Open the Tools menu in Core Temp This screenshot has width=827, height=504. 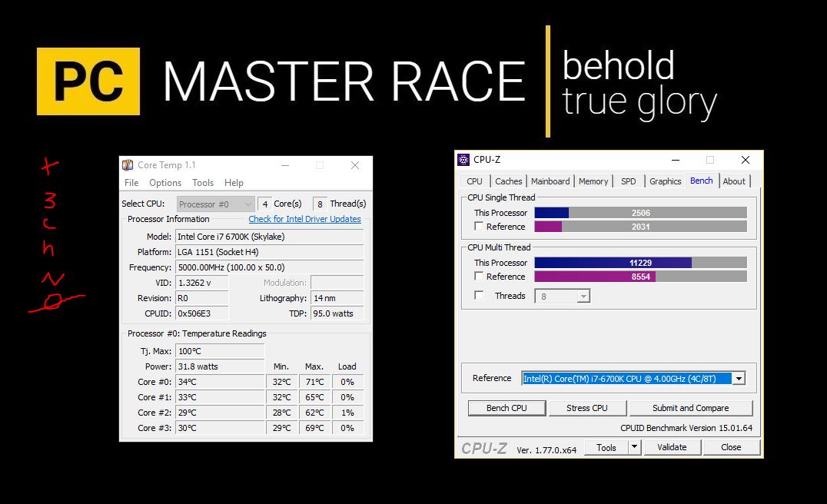(x=203, y=182)
